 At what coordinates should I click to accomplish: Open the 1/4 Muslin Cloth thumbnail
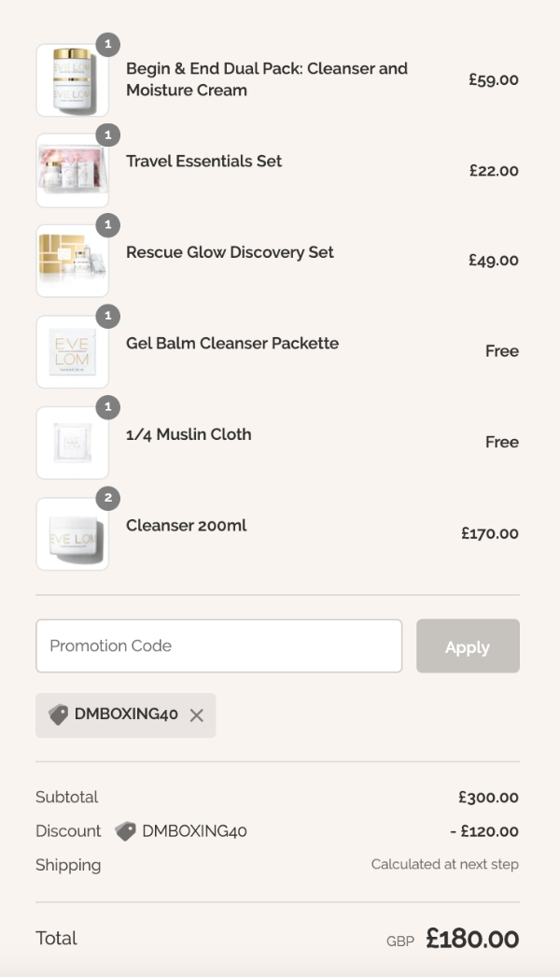click(72, 443)
